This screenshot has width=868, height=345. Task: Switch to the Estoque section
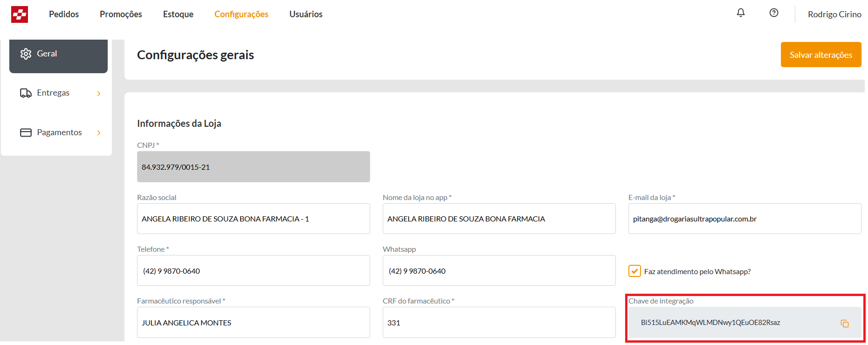178,14
